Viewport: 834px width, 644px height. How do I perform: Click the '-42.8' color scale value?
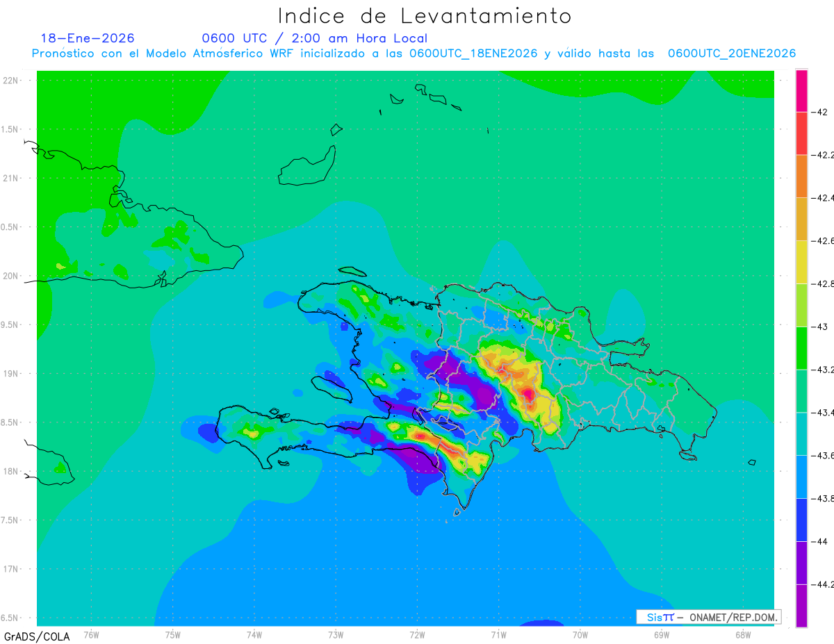pos(822,283)
